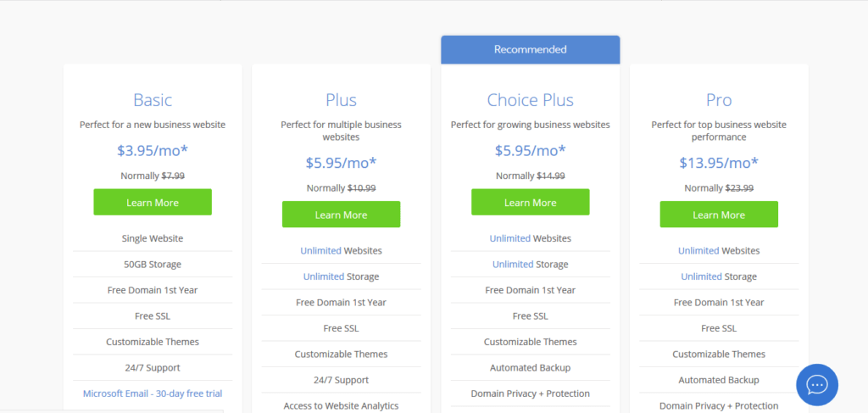Click Learn More under Pro plan
868x413 pixels.
point(719,215)
